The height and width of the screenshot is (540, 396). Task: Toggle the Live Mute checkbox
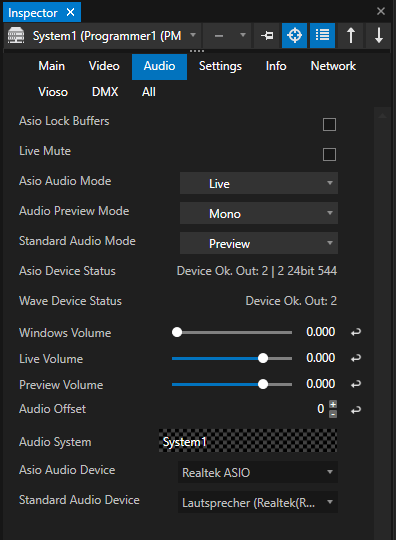(x=329, y=154)
